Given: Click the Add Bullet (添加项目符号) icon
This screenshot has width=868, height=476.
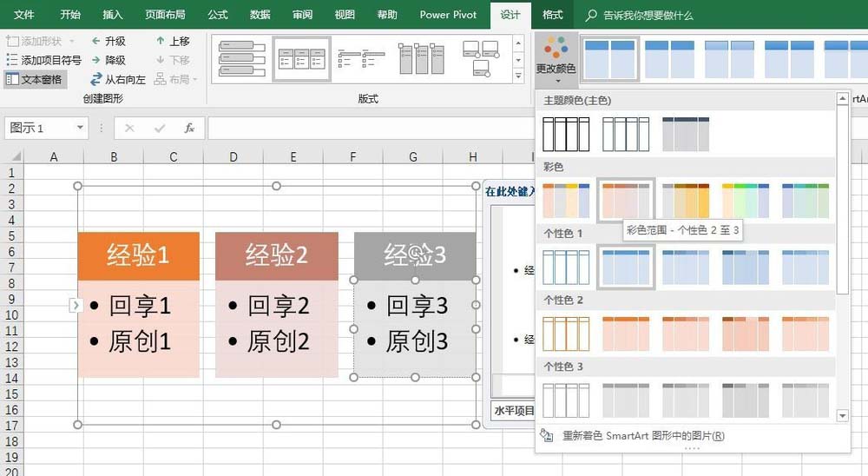Looking at the screenshot, I should coord(11,60).
